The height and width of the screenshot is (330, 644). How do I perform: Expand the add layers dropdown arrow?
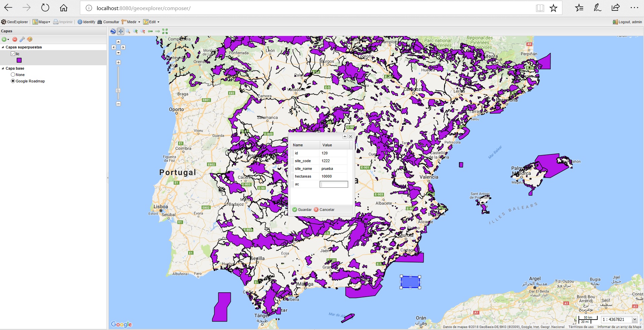[x=8, y=39]
